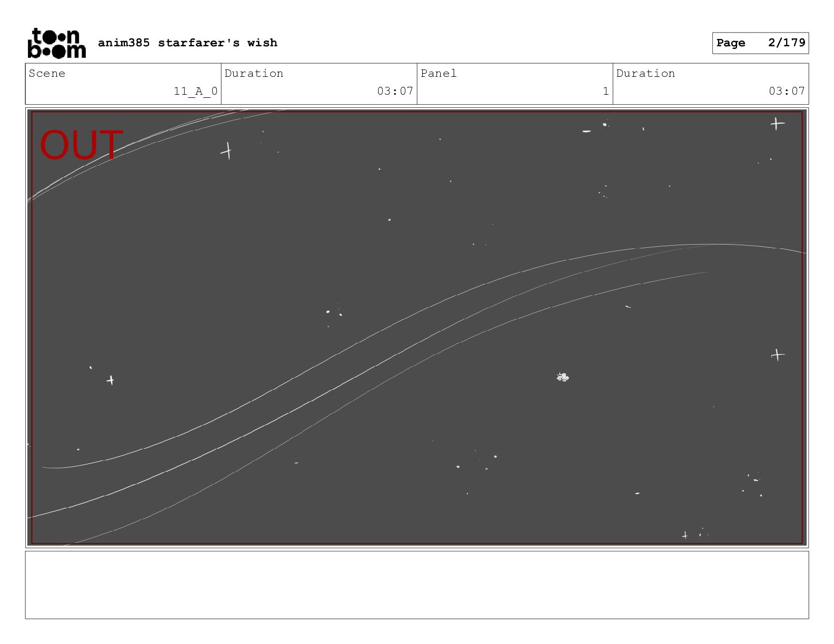Screen dimensions: 834x644
Task: Click the Duration label beside Scene
Action: pyautogui.click(x=254, y=73)
